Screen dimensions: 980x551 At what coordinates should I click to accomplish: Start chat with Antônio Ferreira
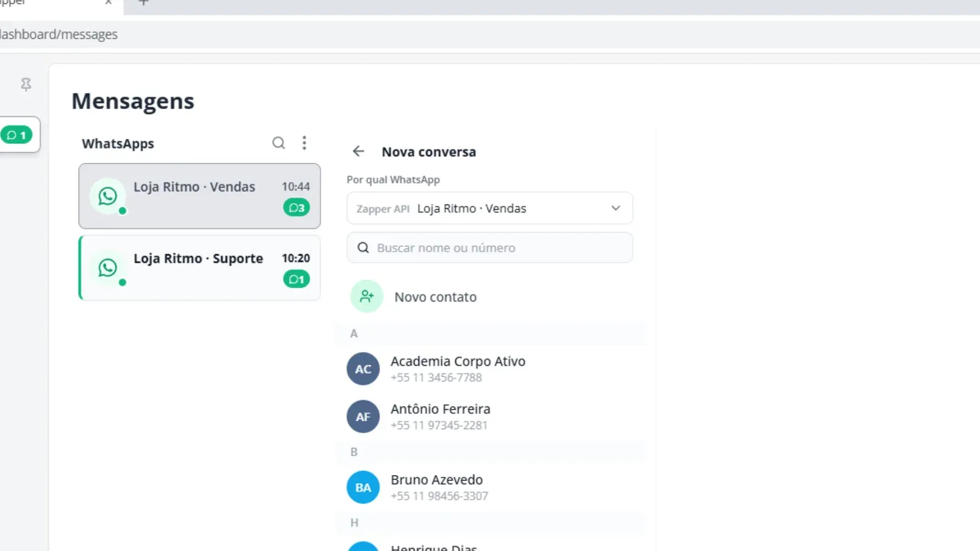pyautogui.click(x=490, y=416)
